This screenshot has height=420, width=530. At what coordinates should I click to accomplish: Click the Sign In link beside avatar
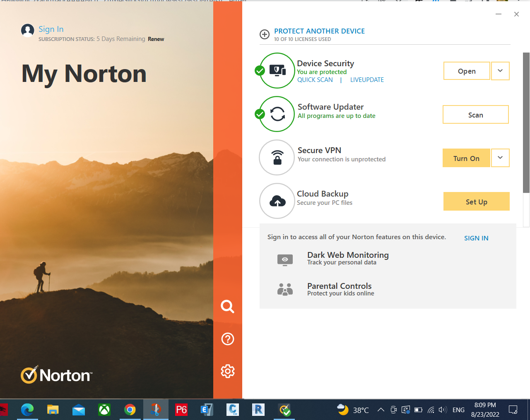[51, 29]
